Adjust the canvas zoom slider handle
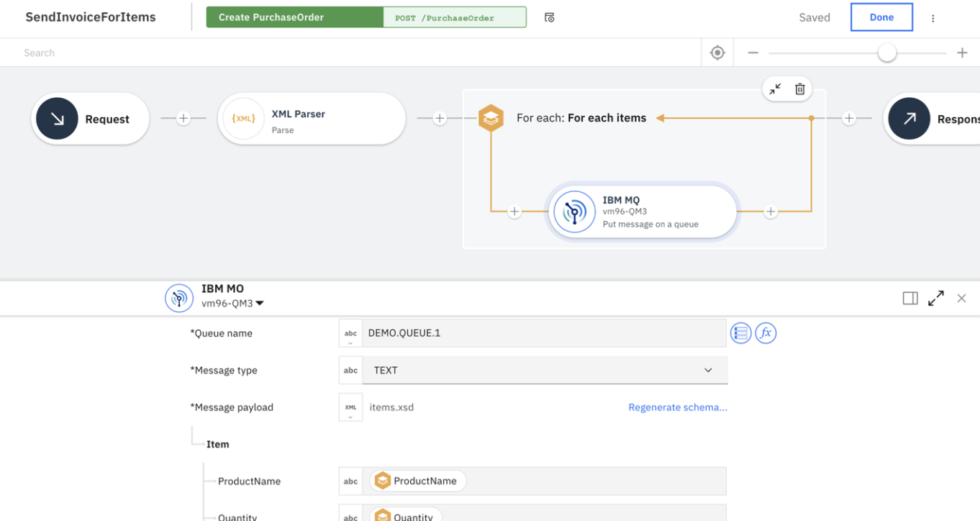Image resolution: width=980 pixels, height=521 pixels. [887, 53]
